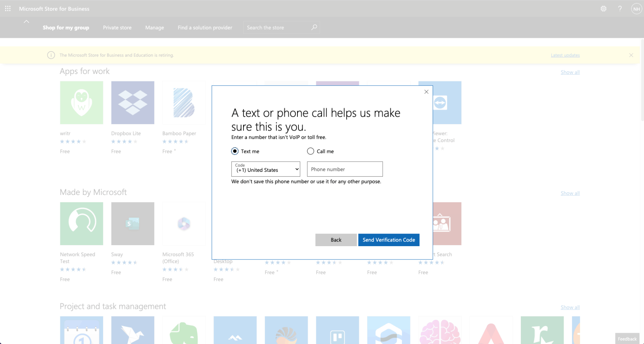Open the red letter A app tile

point(491,330)
